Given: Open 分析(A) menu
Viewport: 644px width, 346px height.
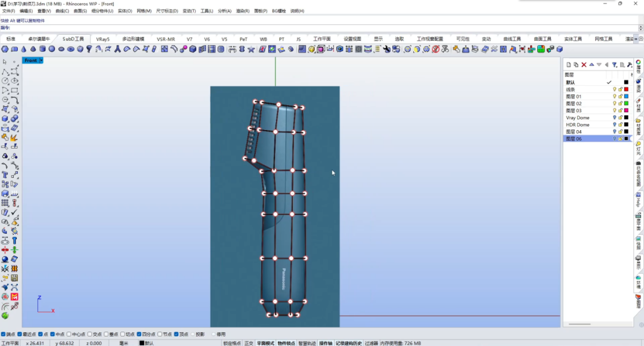Looking at the screenshot, I should (224, 11).
